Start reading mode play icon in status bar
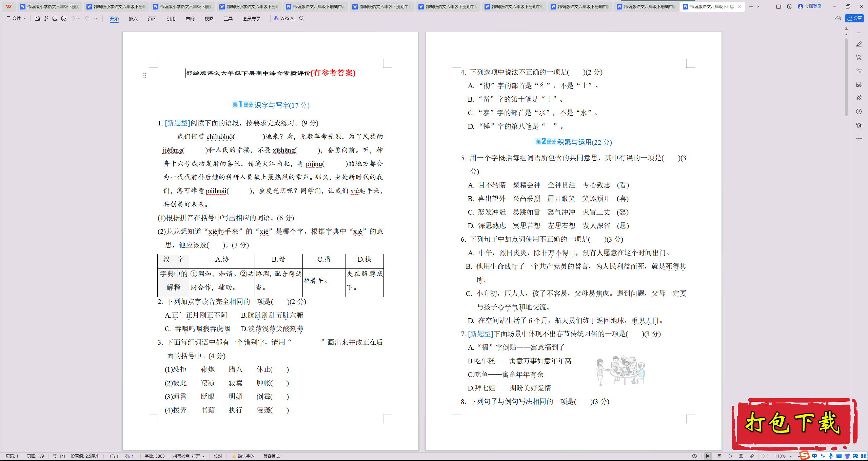This screenshot has width=868, height=461. pos(730,456)
